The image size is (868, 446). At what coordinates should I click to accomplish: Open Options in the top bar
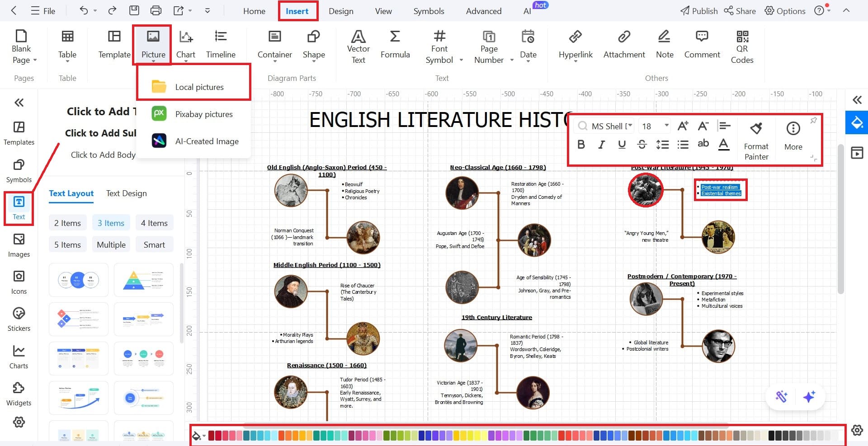(x=785, y=11)
